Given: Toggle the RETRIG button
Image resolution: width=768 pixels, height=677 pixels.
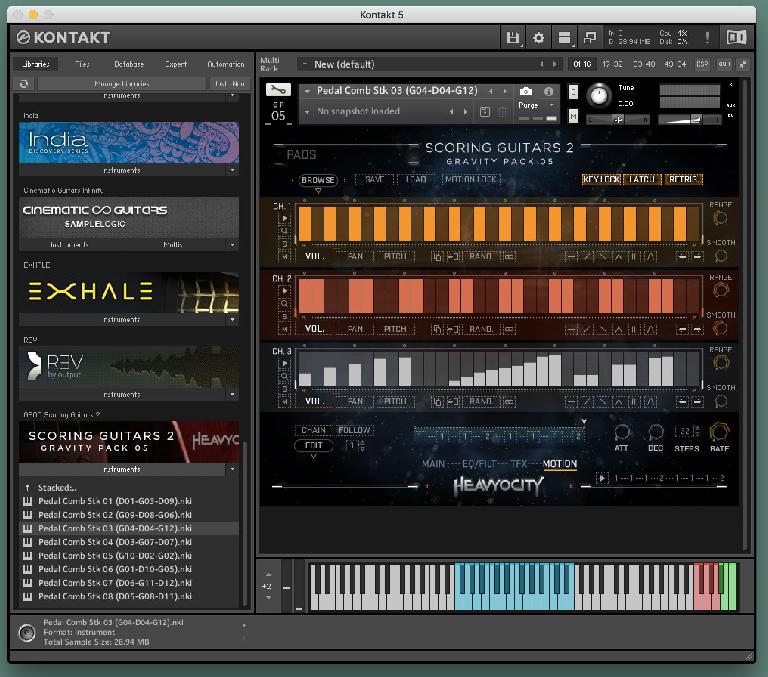Looking at the screenshot, I should (683, 179).
